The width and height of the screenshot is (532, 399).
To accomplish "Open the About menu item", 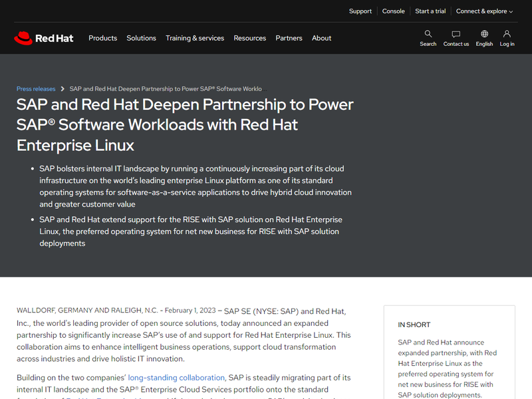I will pos(321,38).
